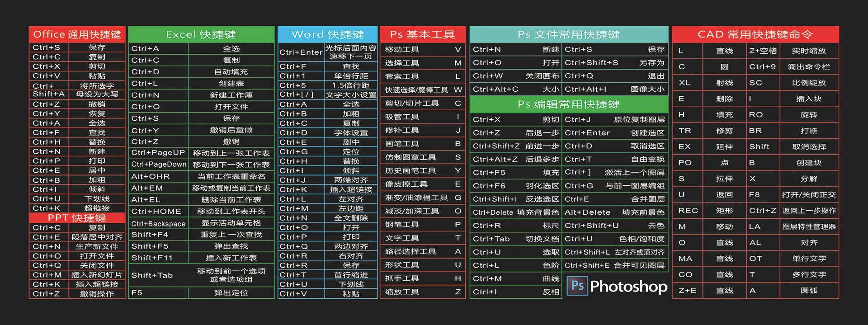This screenshot has width=868, height=325.
Task: Click the '吸管工具' row
Action: 423,117
